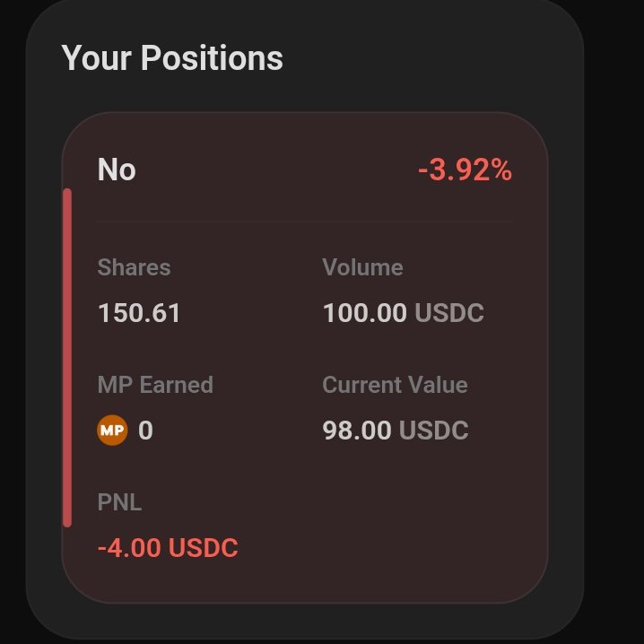The image size is (644, 644).
Task: Select the PNL label
Action: point(119,502)
